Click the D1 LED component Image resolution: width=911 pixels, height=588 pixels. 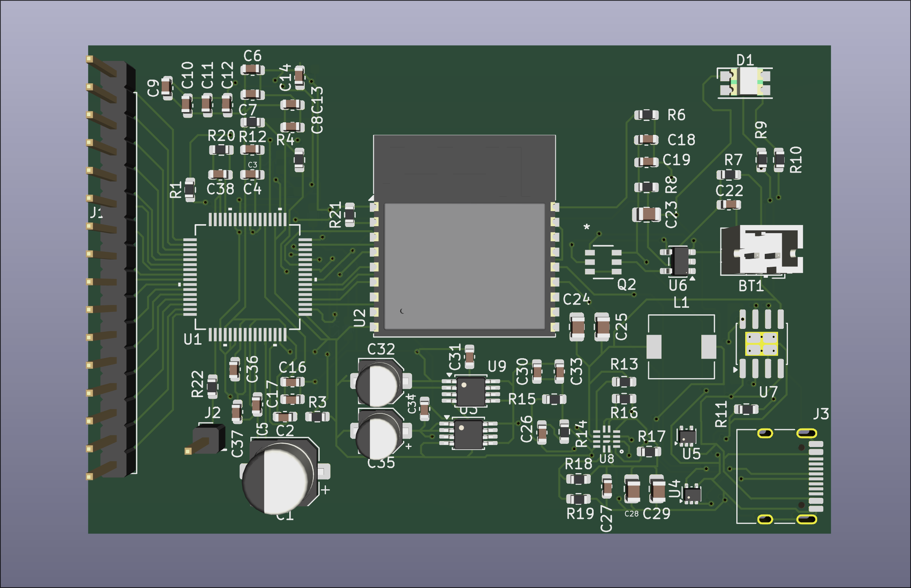[745, 82]
